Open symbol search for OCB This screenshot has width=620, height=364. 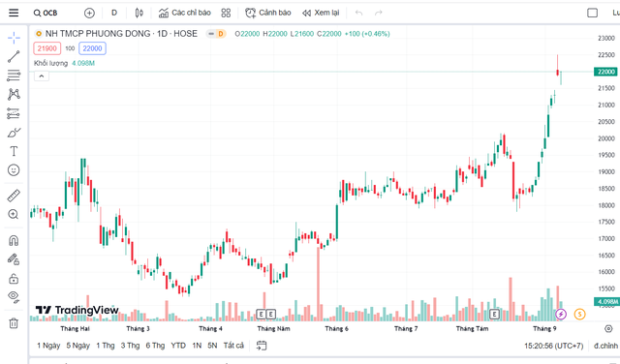[x=46, y=13]
